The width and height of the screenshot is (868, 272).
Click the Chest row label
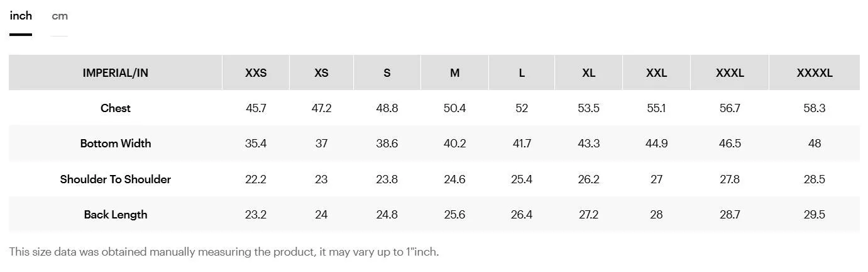[x=116, y=108]
